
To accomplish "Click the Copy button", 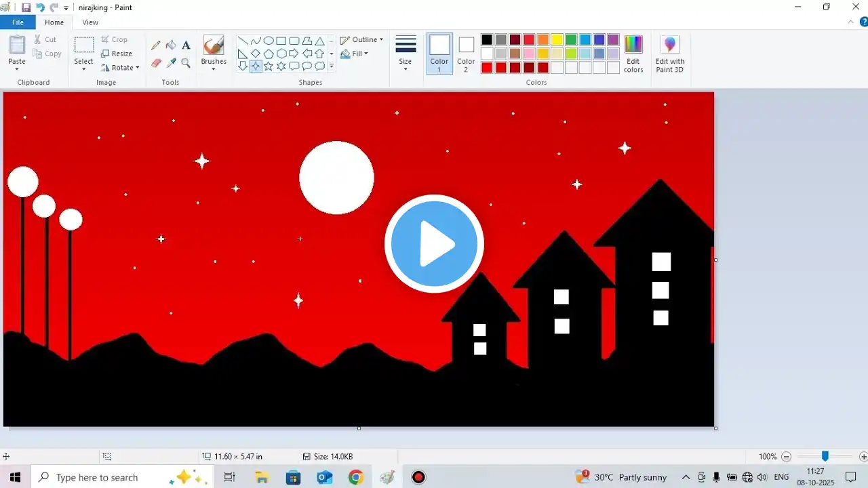I will pos(47,54).
